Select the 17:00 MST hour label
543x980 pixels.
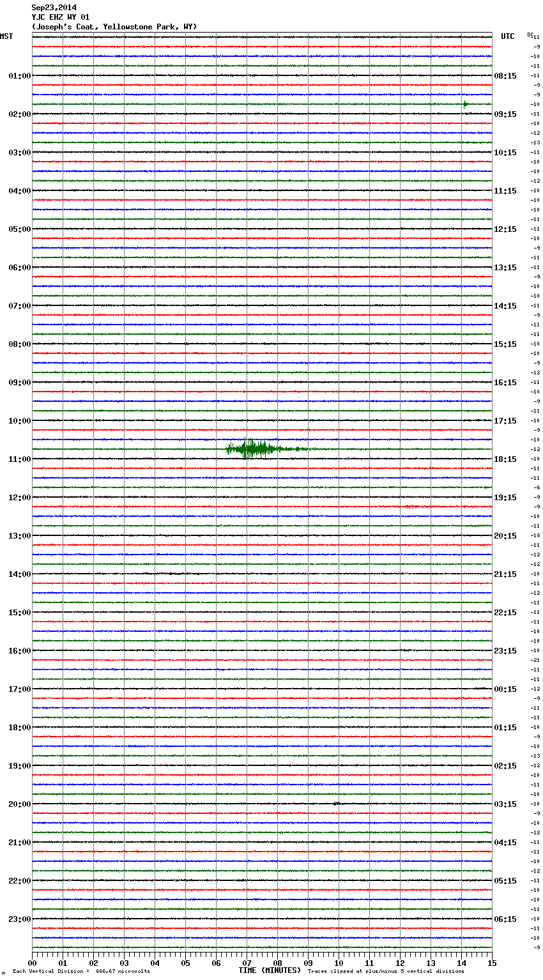click(x=20, y=689)
